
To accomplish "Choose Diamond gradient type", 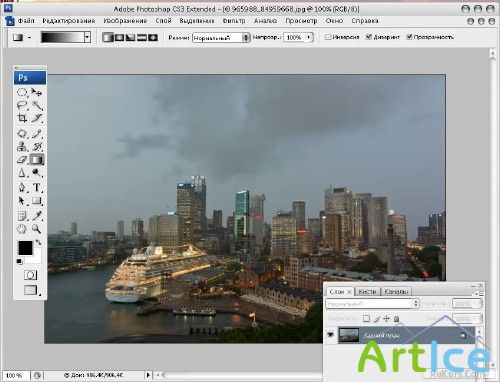I will 153,37.
